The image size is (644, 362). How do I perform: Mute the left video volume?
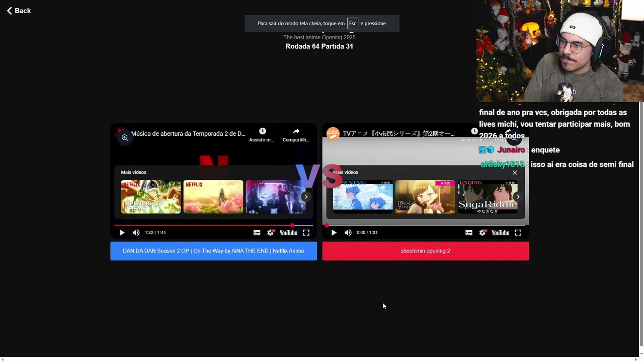click(x=136, y=233)
